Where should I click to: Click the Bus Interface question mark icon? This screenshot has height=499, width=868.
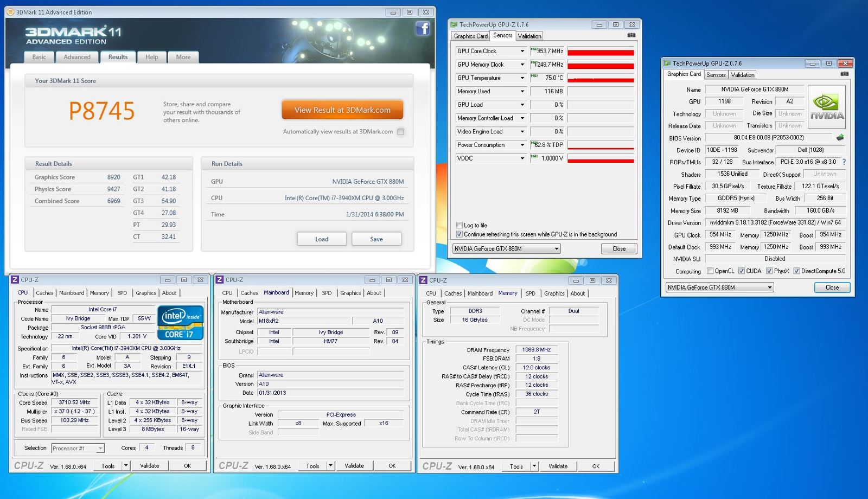click(x=844, y=162)
